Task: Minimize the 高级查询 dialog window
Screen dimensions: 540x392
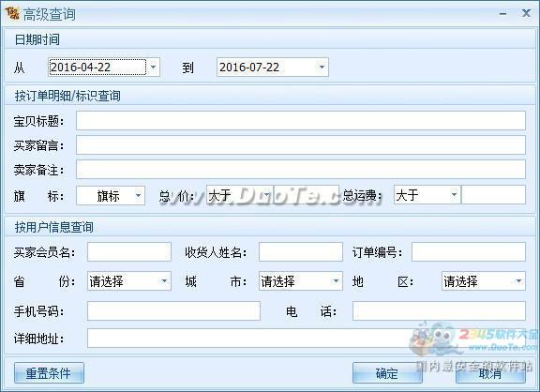Action: (x=503, y=14)
